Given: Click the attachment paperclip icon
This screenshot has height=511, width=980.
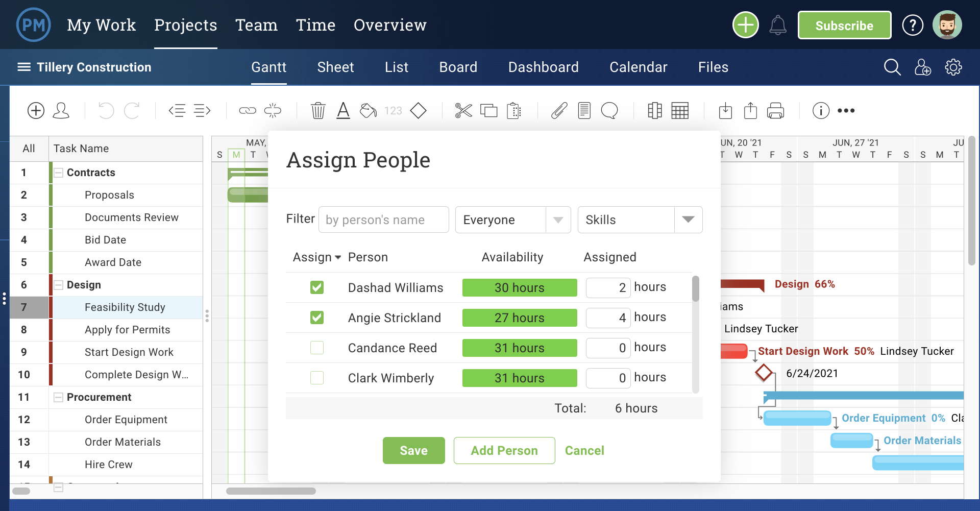Looking at the screenshot, I should pyautogui.click(x=559, y=110).
